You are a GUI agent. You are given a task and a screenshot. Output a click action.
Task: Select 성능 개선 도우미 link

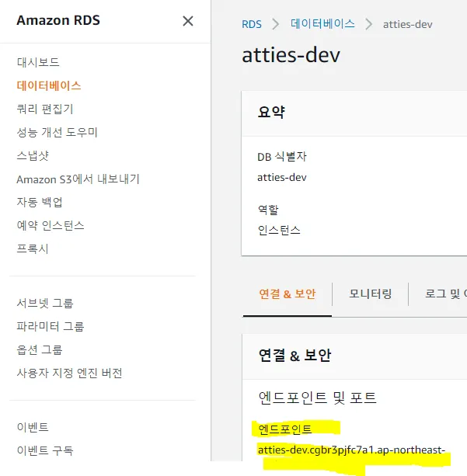pos(58,132)
